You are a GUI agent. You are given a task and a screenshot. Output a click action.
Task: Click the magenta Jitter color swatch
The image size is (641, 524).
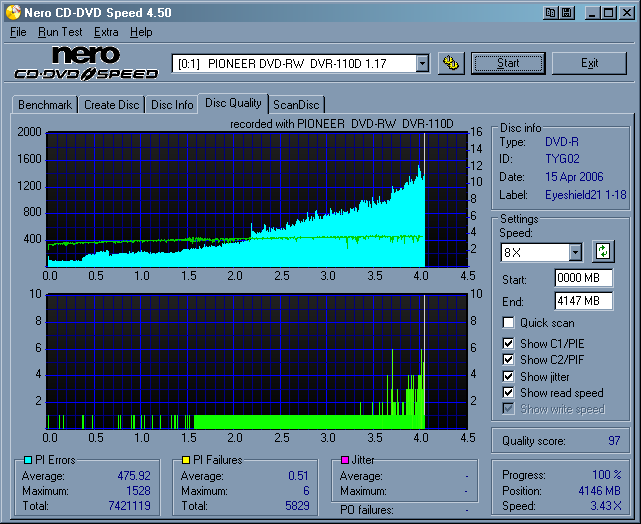coord(345,460)
